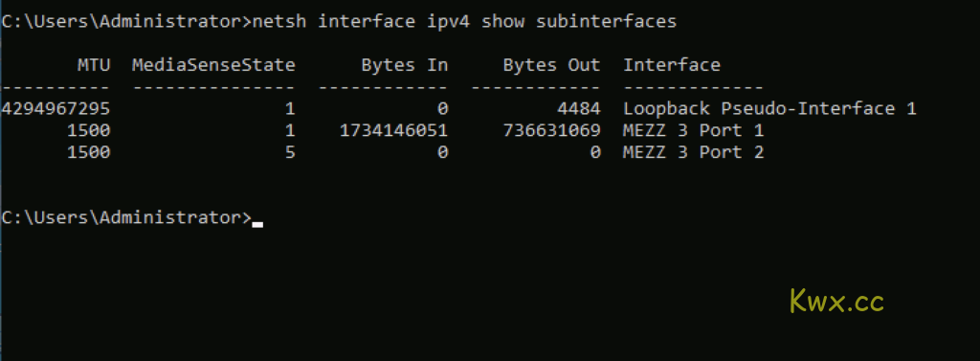Click the Kwx.cc watermark text

[836, 301]
